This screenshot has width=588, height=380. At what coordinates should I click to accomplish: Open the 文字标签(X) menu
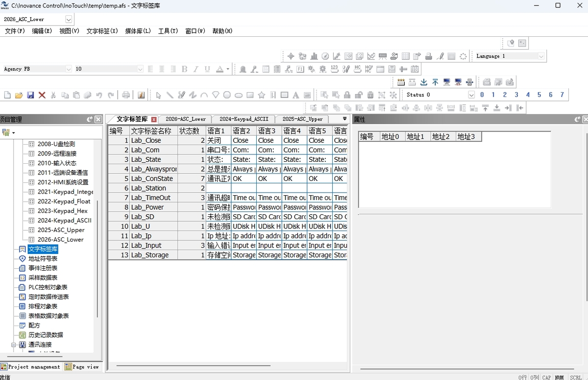point(102,31)
